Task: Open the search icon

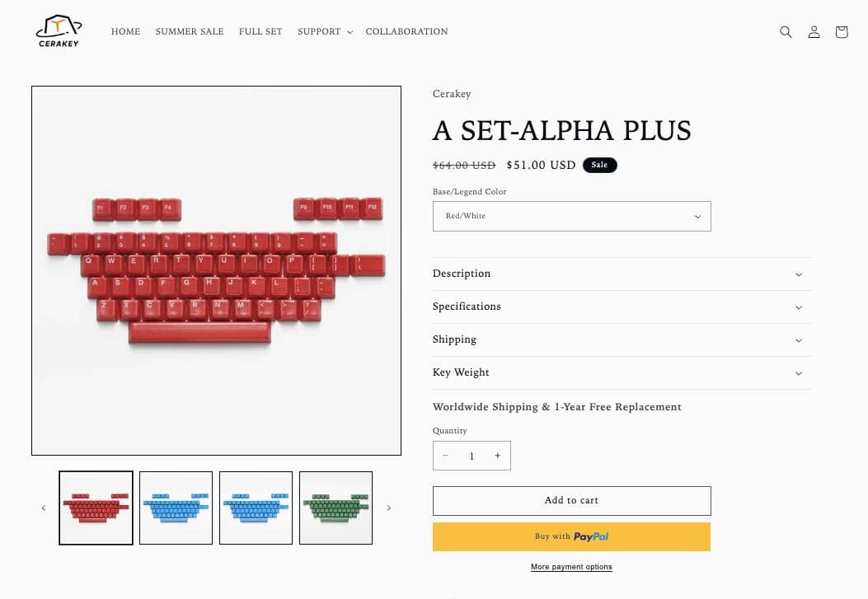Action: 786,32
